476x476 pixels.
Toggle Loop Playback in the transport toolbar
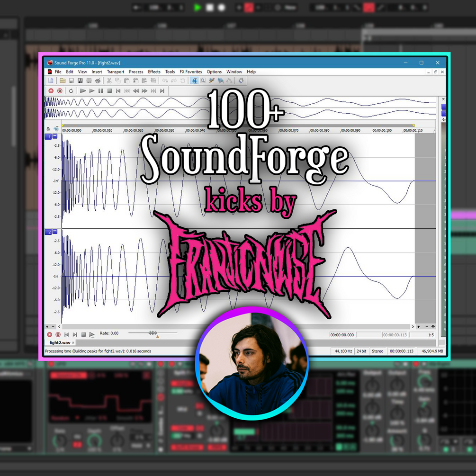click(x=71, y=91)
